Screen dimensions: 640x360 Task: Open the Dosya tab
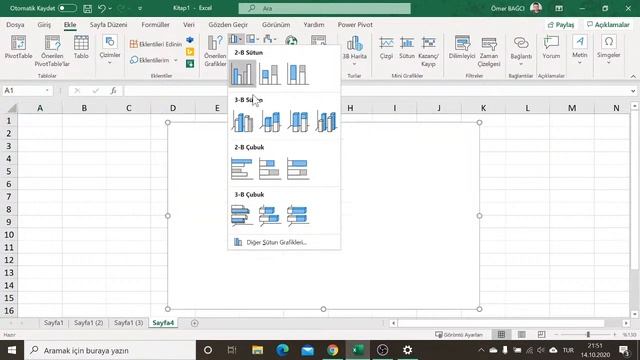(x=15, y=24)
